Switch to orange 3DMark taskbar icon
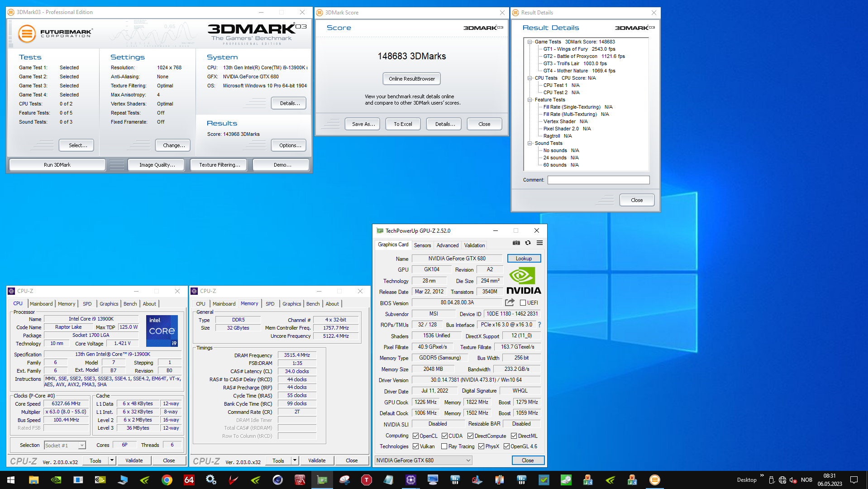The height and width of the screenshot is (489, 868). [655, 480]
